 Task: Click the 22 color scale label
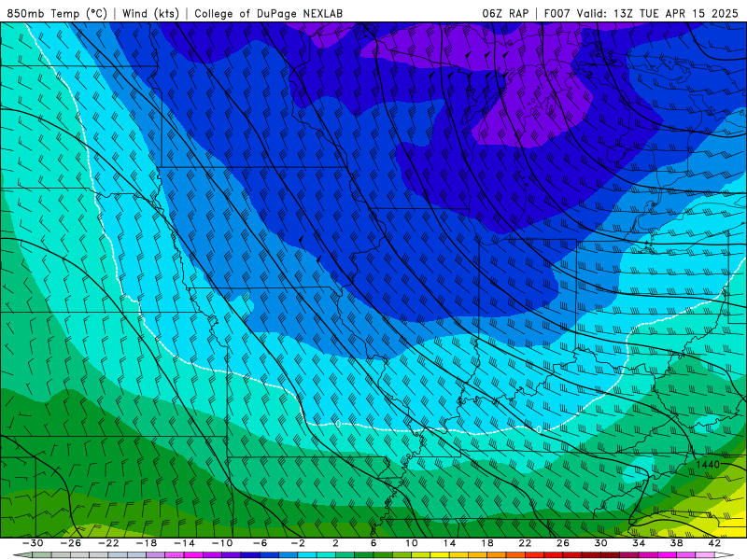coord(525,543)
